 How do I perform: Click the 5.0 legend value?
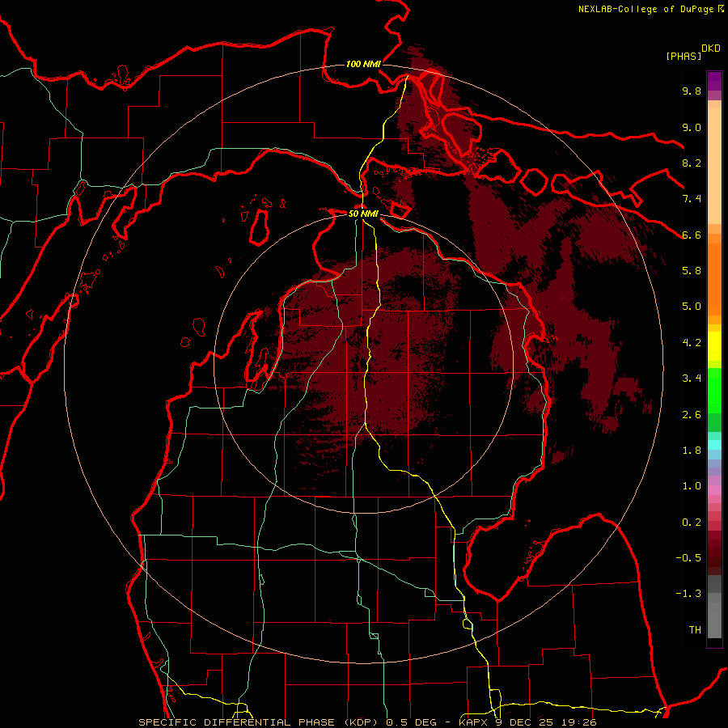692,307
